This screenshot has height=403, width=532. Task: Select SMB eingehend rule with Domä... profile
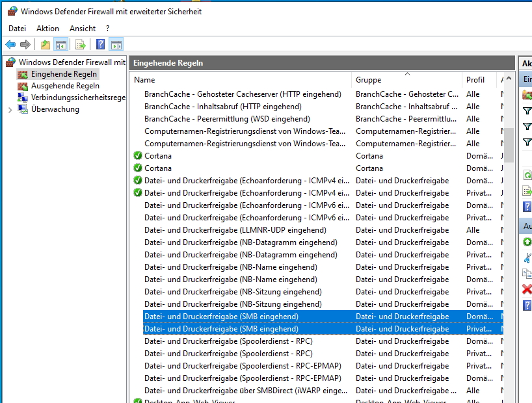221,317
